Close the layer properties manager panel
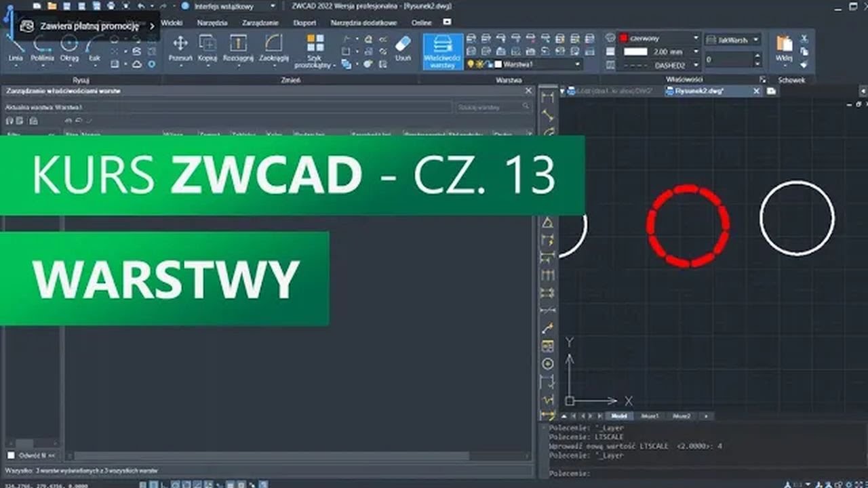 529,90
